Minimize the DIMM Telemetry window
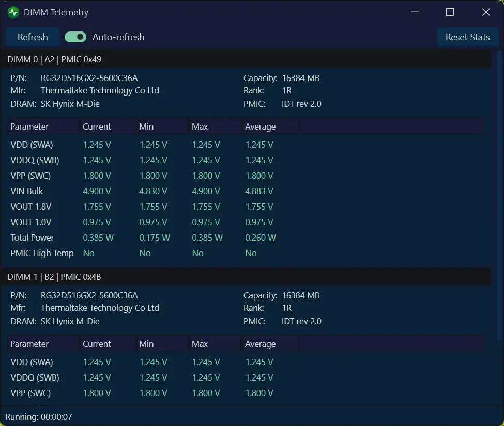The image size is (504, 426). coord(414,12)
